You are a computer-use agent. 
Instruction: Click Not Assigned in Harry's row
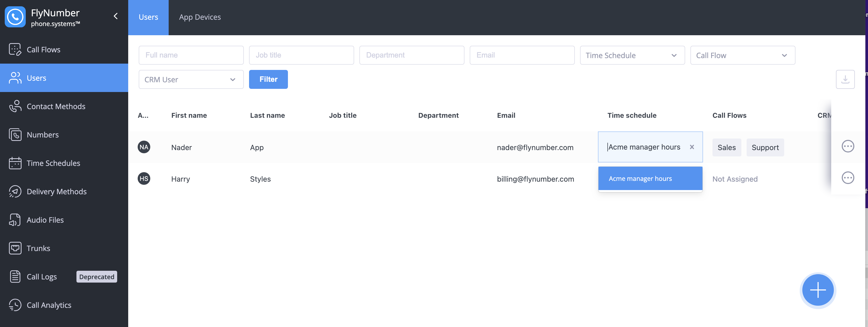pyautogui.click(x=735, y=179)
